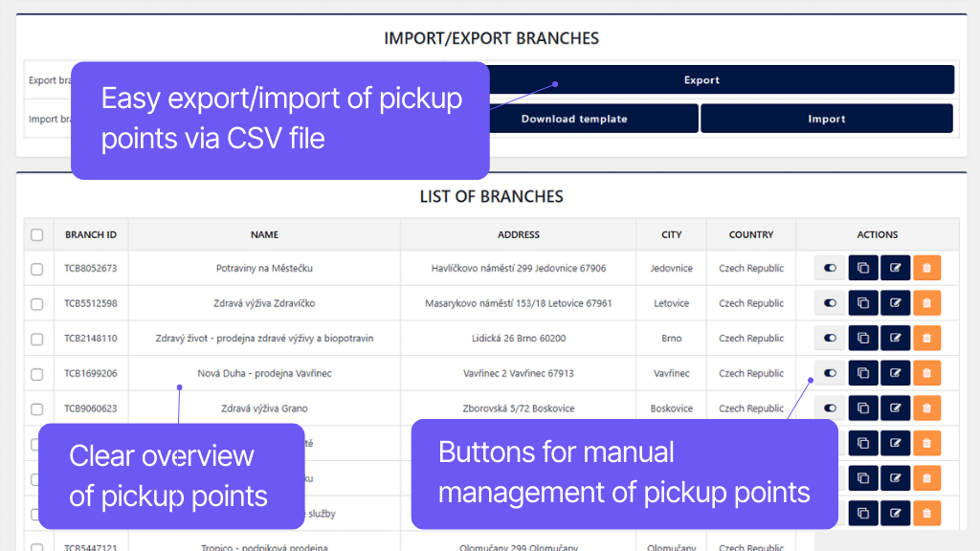Click the ADDRESS column header
Image resolution: width=980 pixels, height=551 pixels.
click(518, 235)
